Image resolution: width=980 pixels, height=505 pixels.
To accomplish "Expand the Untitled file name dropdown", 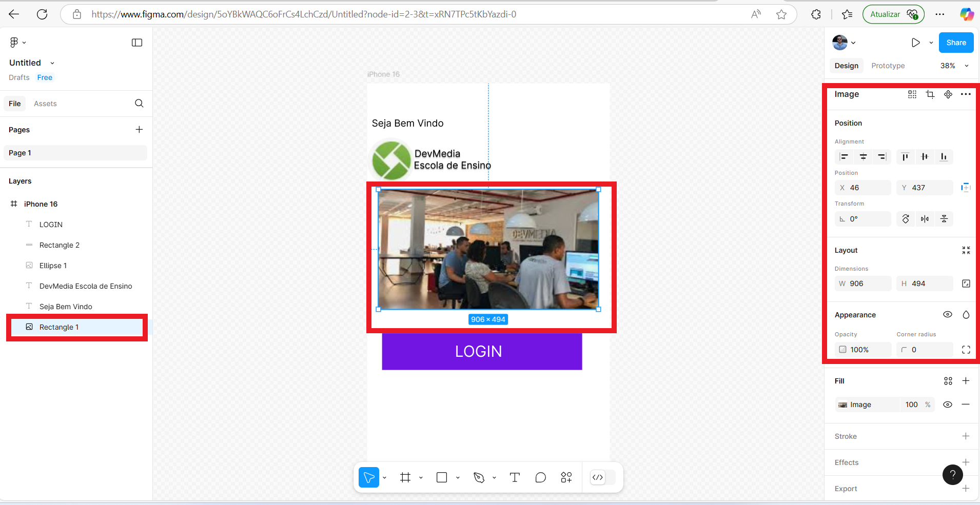I will tap(52, 63).
